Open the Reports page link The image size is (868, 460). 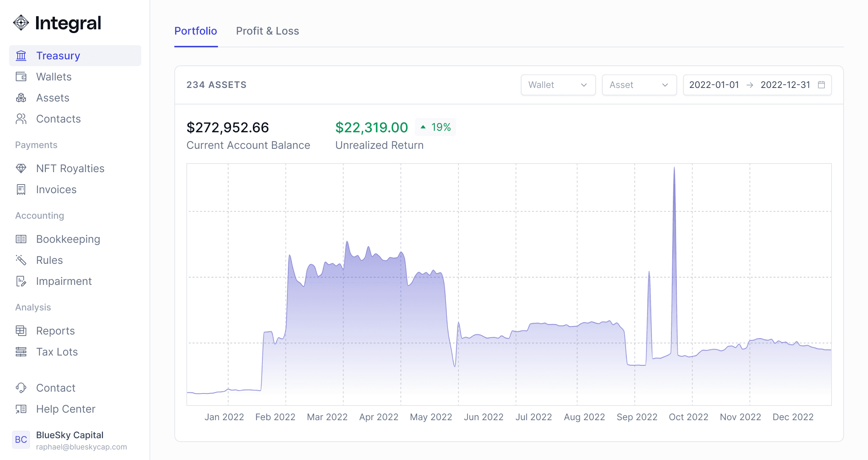tap(55, 331)
